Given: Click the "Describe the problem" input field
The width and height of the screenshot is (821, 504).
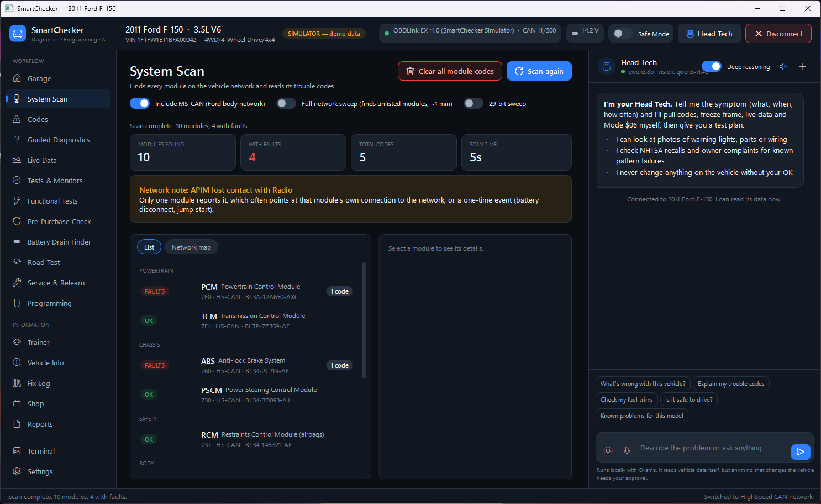Looking at the screenshot, I should click(712, 448).
